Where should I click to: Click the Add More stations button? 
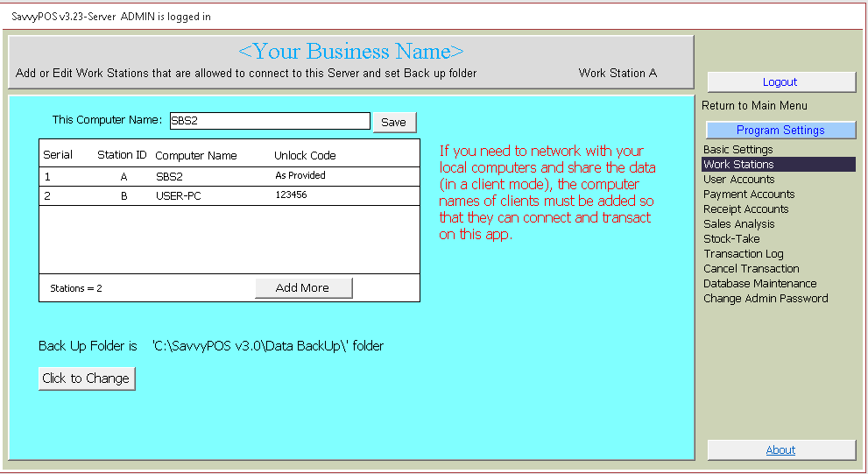tap(303, 288)
